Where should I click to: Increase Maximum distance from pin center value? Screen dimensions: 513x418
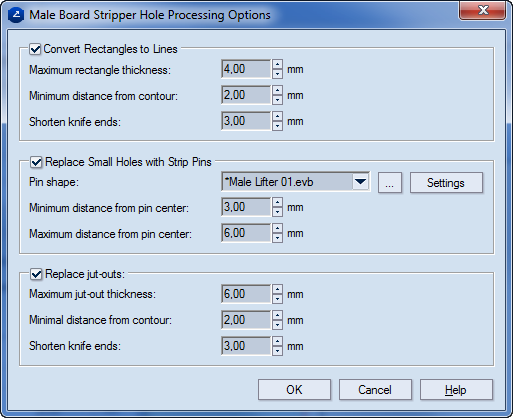coord(277,228)
